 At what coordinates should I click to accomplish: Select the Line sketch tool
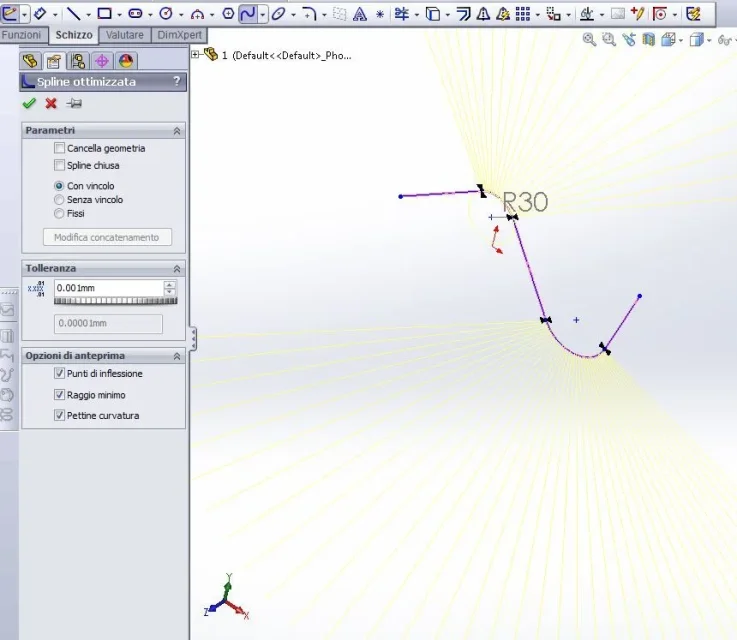[x=73, y=14]
